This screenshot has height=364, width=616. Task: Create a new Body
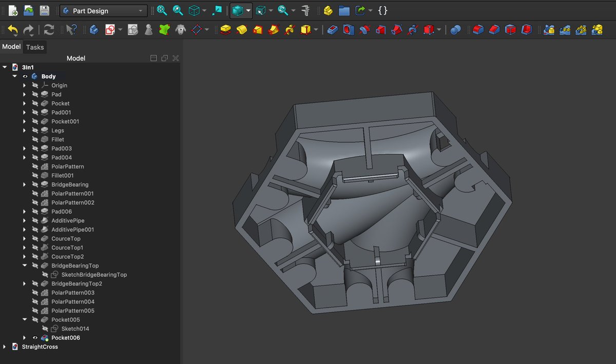[x=94, y=30]
